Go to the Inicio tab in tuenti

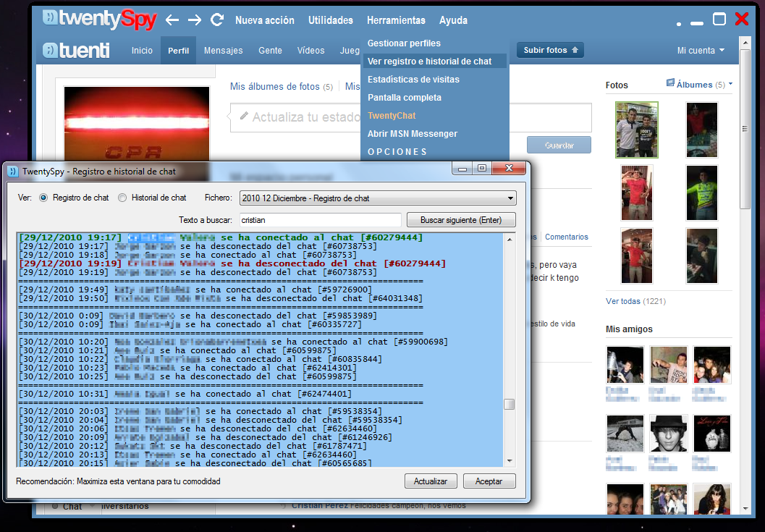[142, 50]
